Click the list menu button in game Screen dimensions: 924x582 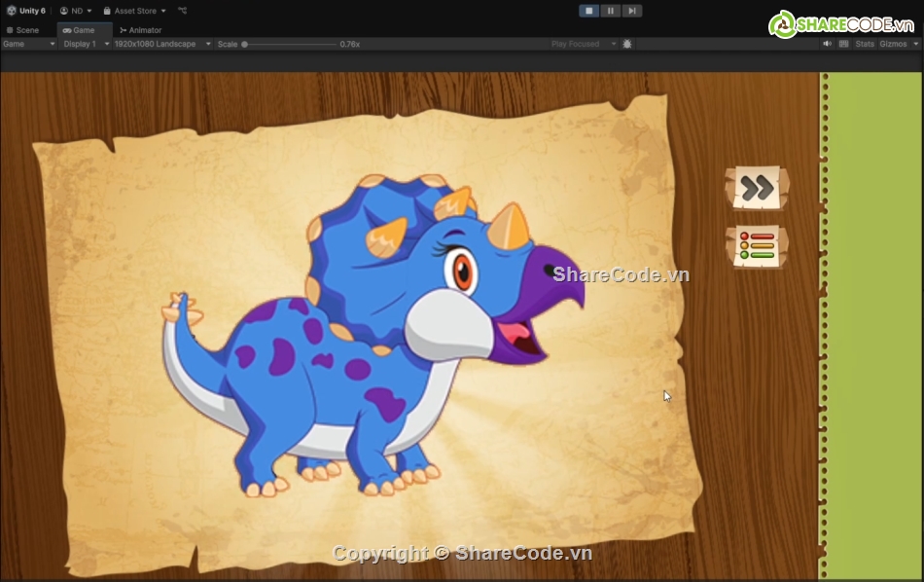758,246
